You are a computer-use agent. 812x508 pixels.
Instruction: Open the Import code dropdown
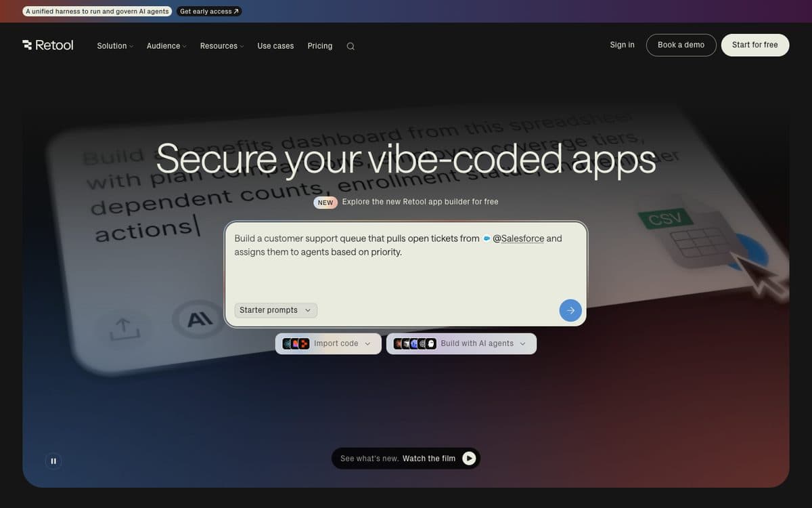[x=328, y=343]
